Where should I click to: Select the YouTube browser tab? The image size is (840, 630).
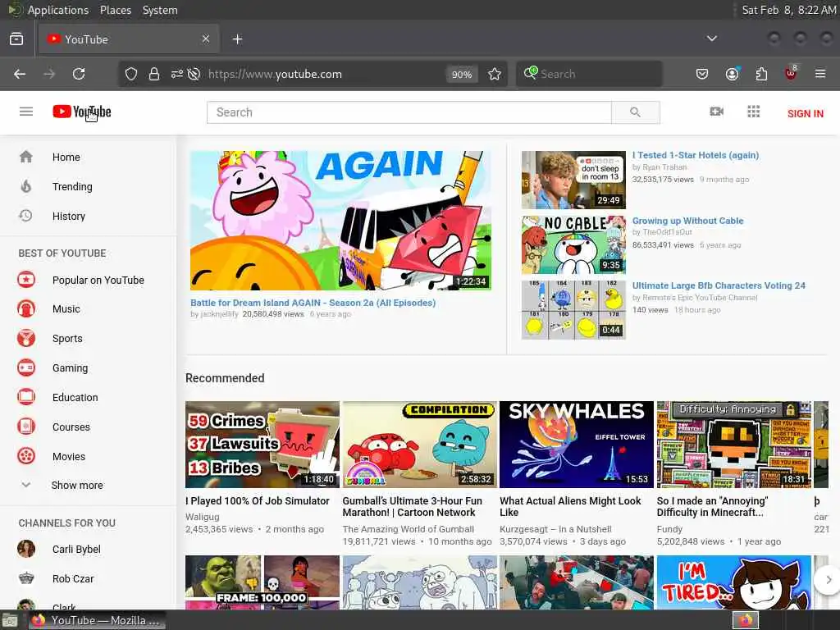[x=129, y=39]
